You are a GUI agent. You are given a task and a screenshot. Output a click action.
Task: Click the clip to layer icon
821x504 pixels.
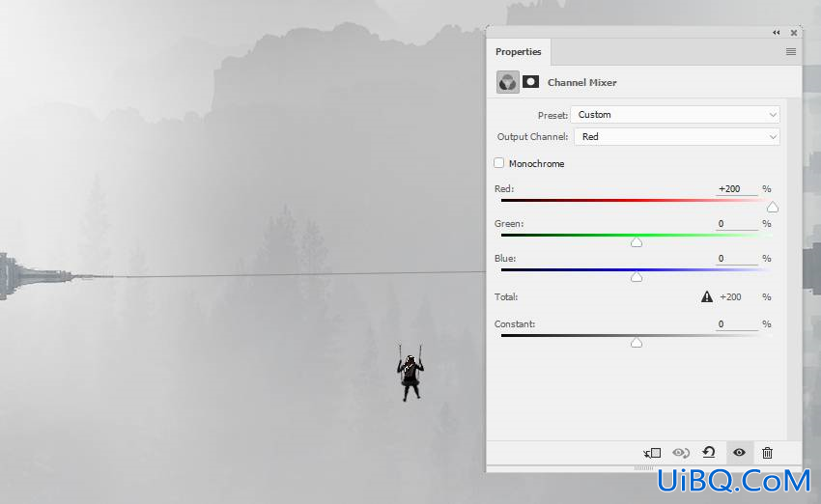(x=652, y=453)
